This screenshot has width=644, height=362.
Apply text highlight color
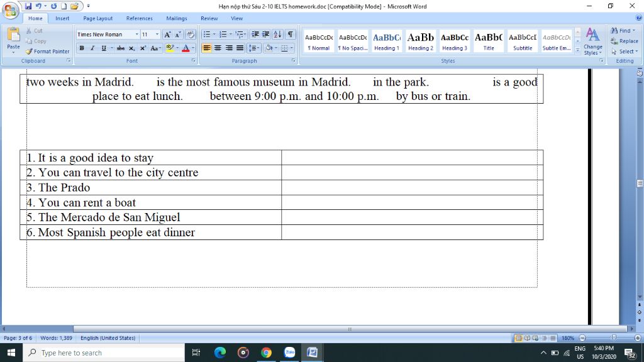(x=170, y=48)
